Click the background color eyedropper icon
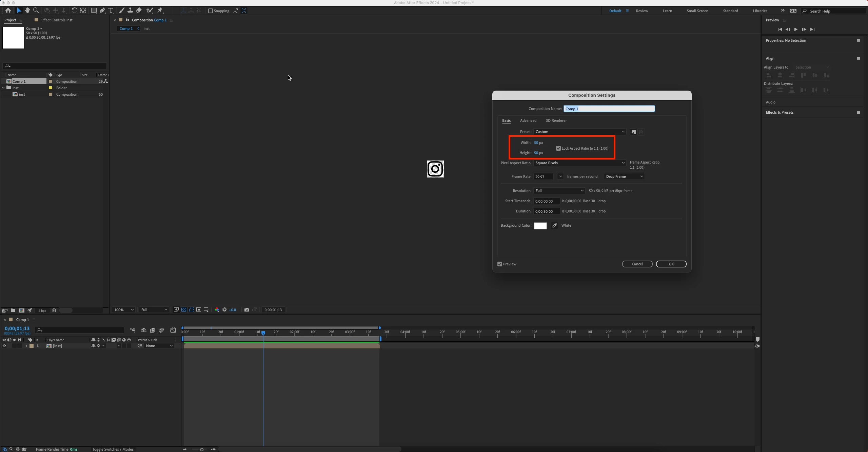The width and height of the screenshot is (868, 452). (554, 226)
